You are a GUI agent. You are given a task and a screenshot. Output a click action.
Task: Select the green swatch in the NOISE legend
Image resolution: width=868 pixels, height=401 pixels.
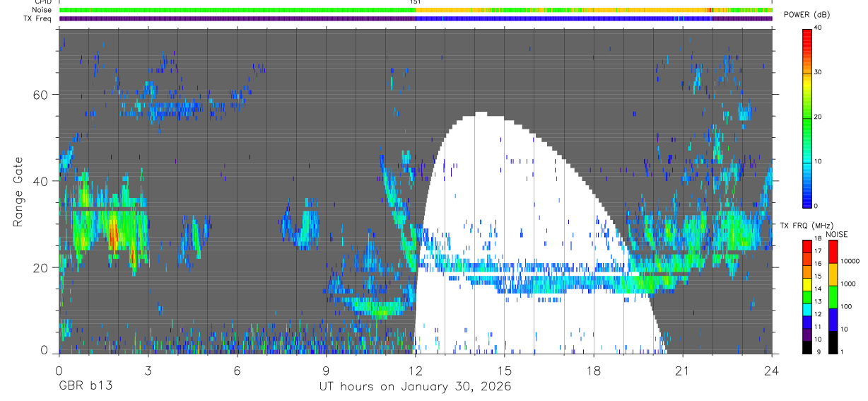tap(833, 297)
